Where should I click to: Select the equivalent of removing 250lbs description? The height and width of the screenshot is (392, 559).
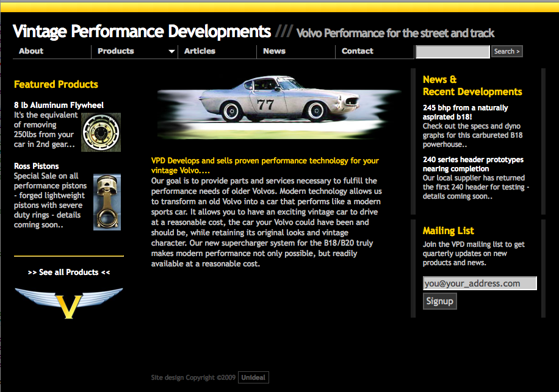pos(46,130)
